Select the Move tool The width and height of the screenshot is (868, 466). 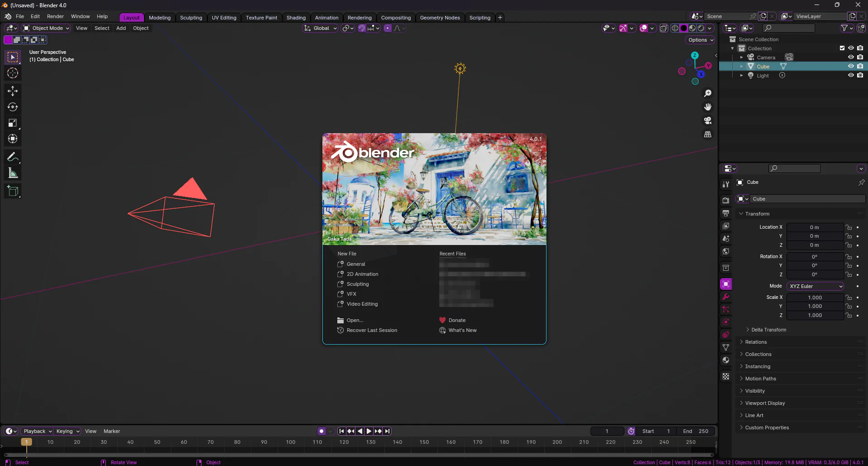pyautogui.click(x=13, y=91)
